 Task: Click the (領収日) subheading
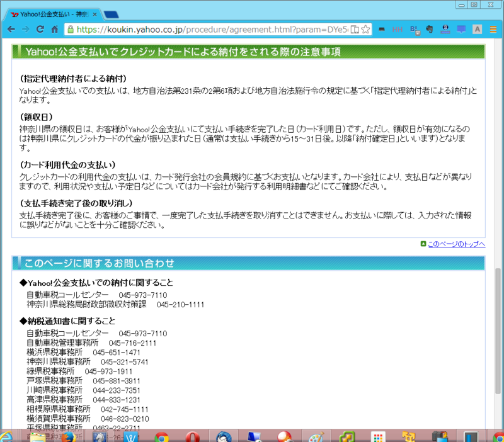point(37,117)
